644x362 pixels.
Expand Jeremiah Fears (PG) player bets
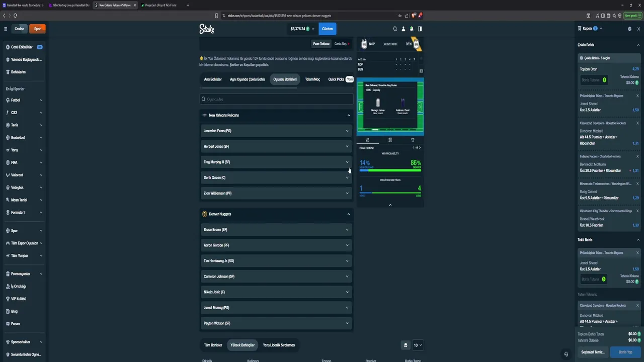pyautogui.click(x=276, y=131)
